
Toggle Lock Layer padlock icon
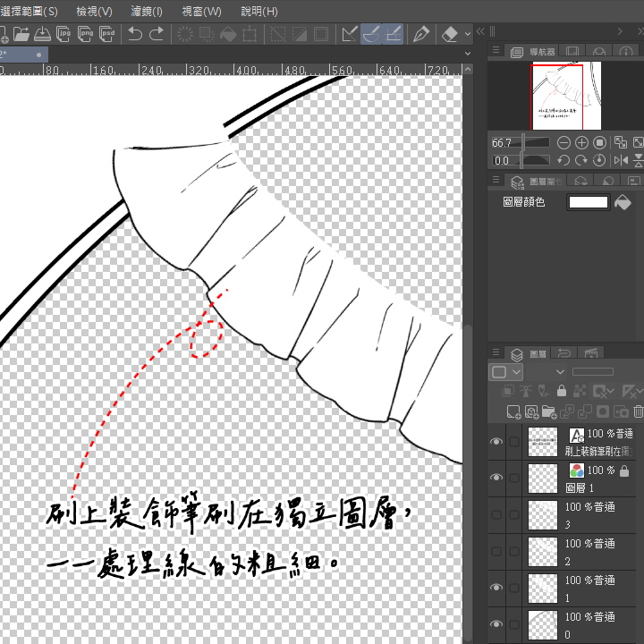562,391
